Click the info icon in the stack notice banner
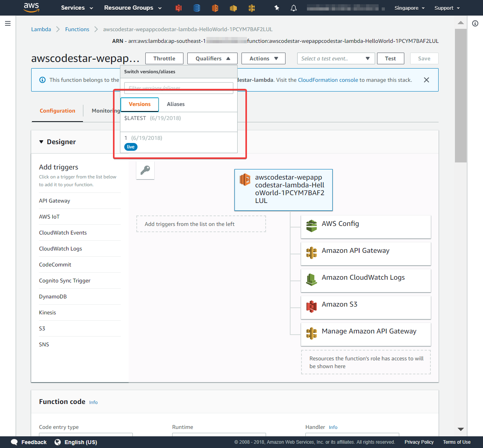This screenshot has height=448, width=483. [x=42, y=80]
